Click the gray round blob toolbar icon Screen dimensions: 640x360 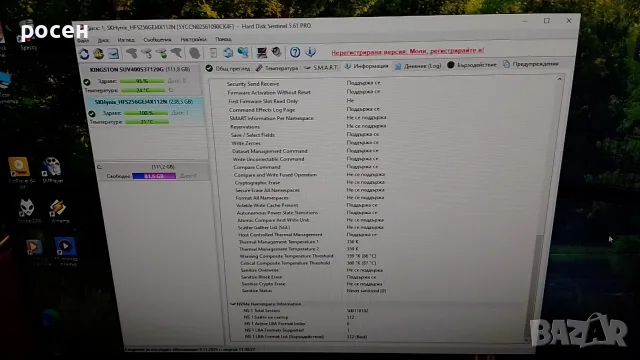195,53
